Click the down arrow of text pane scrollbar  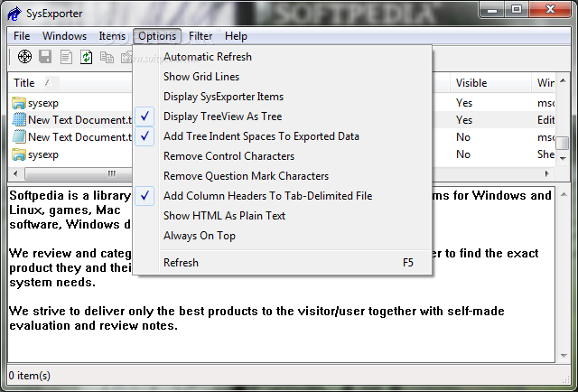click(564, 356)
